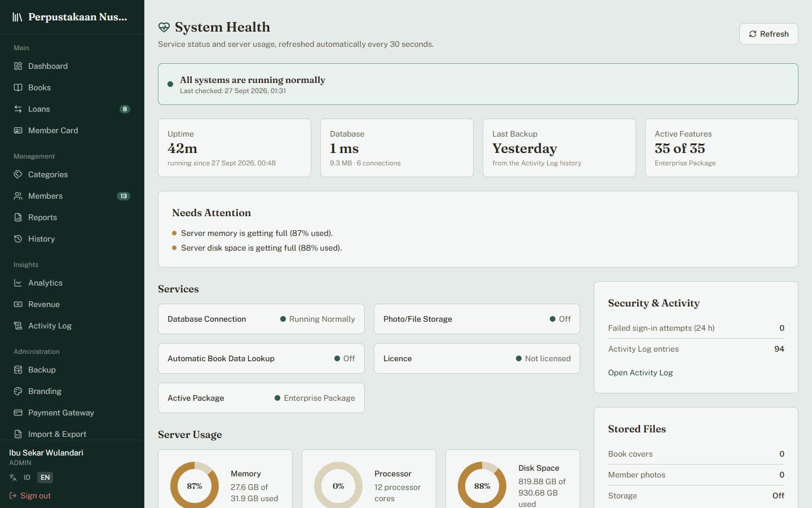Image resolution: width=812 pixels, height=508 pixels.
Task: Click the Analytics chart icon
Action: coord(18,283)
